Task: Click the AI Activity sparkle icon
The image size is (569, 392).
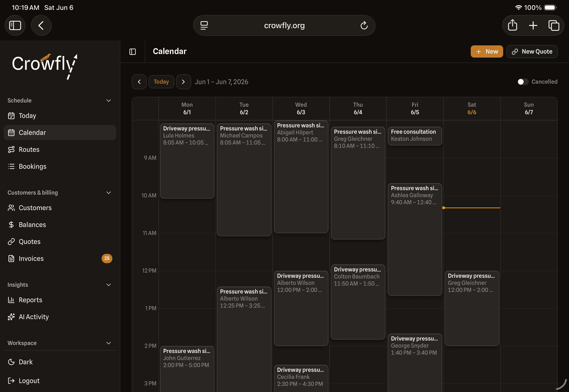Action: pyautogui.click(x=11, y=317)
